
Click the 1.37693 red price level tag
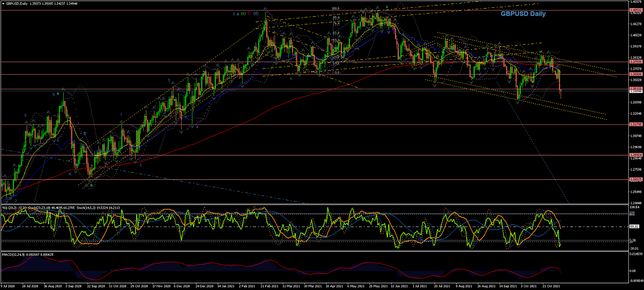click(x=636, y=61)
